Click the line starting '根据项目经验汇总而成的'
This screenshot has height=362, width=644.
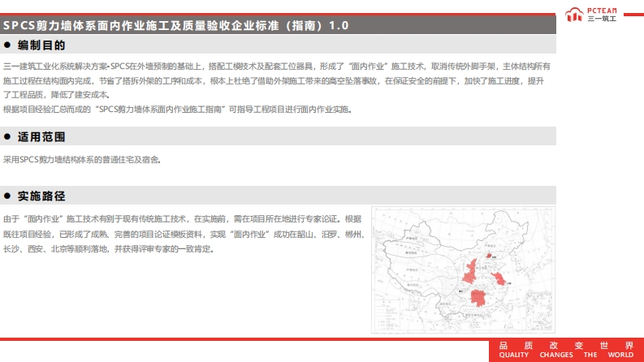tap(177, 110)
